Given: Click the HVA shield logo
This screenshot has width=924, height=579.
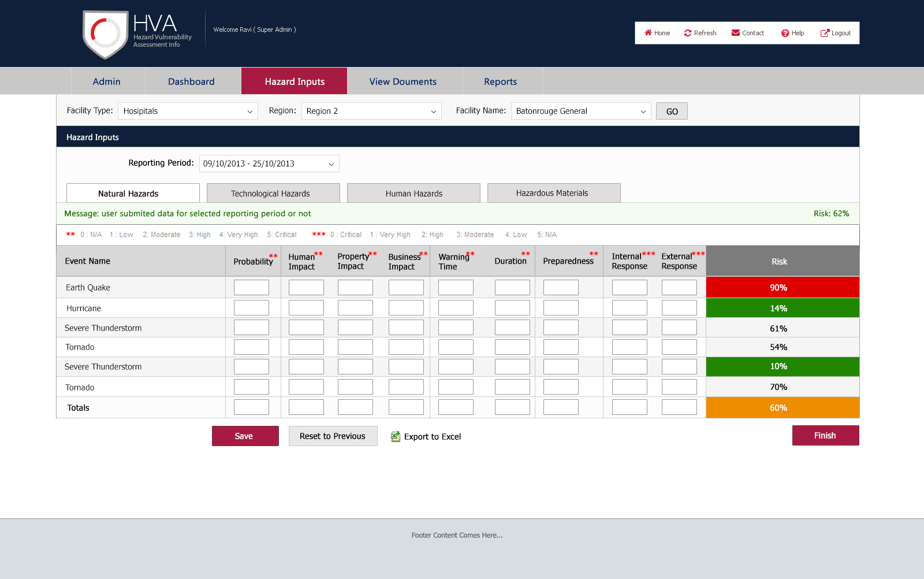Looking at the screenshot, I should point(105,34).
